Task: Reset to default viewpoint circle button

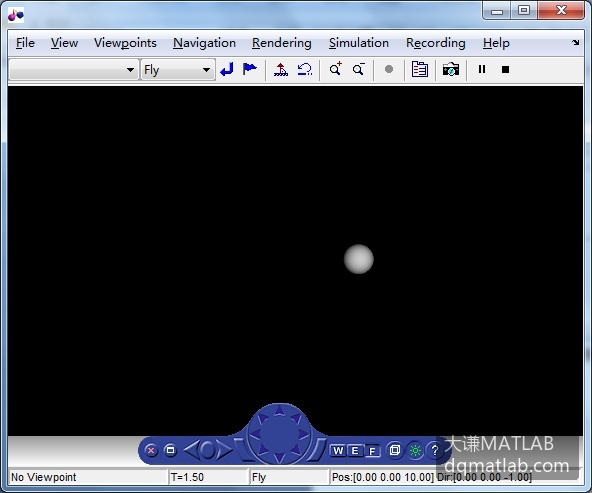Action: [x=207, y=450]
